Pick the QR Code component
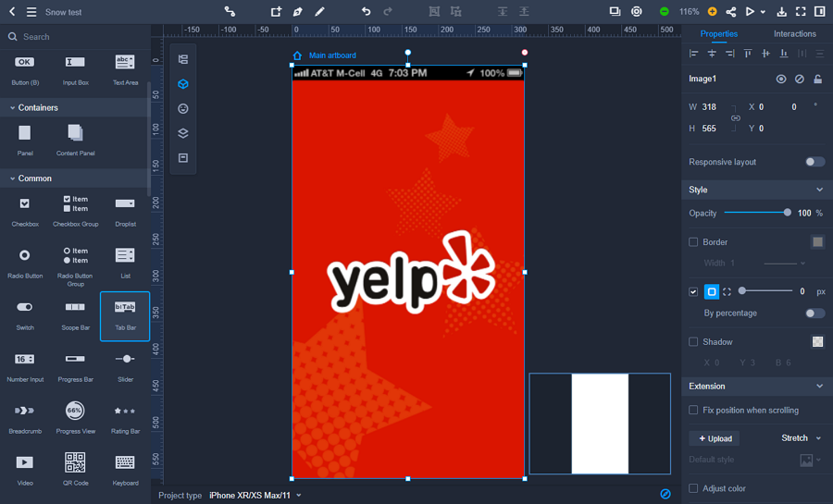This screenshot has height=504, width=833. 75,469
